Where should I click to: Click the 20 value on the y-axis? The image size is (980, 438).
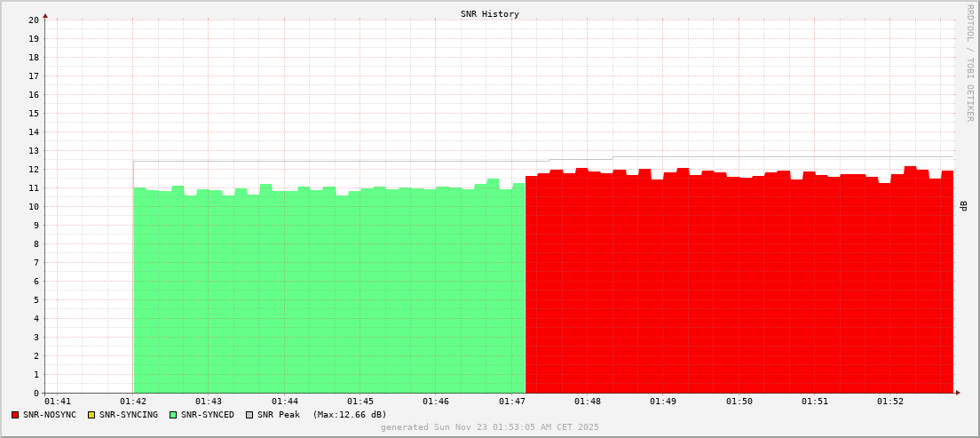pos(33,20)
